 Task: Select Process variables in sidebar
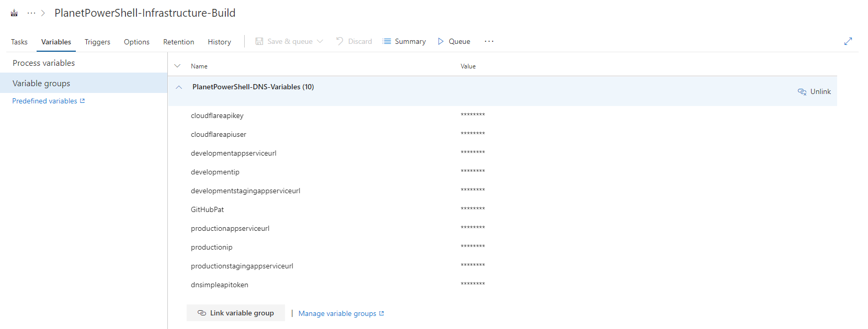tap(84, 63)
